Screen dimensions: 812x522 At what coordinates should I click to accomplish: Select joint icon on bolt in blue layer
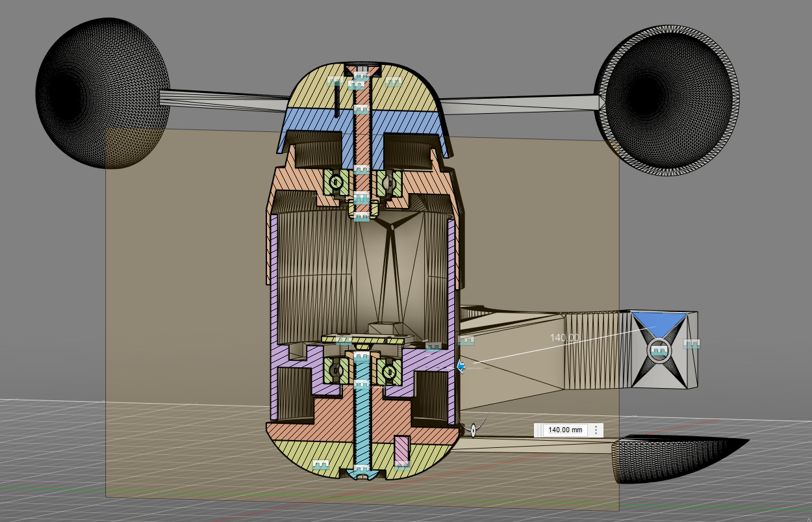tap(362, 110)
